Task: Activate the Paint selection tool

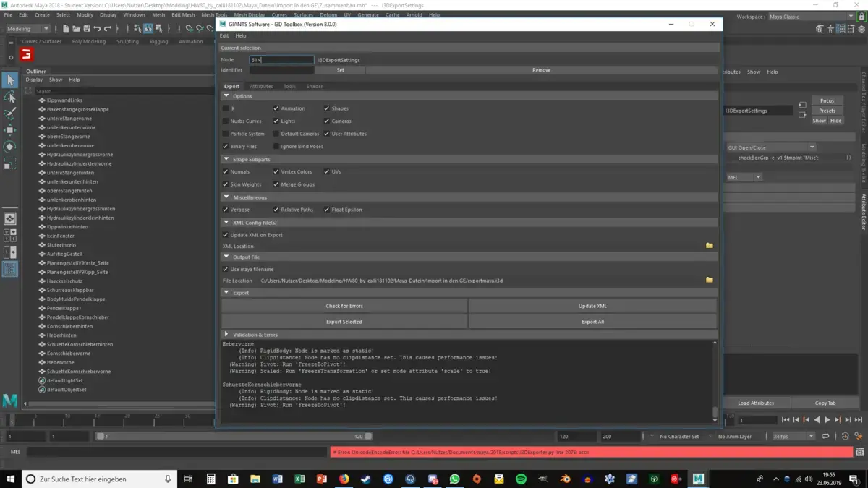Action: point(10,114)
